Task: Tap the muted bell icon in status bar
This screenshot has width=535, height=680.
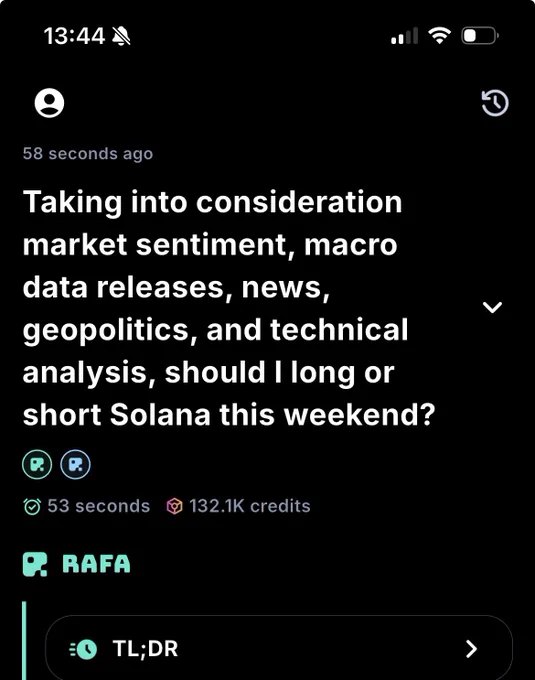Action: click(121, 36)
